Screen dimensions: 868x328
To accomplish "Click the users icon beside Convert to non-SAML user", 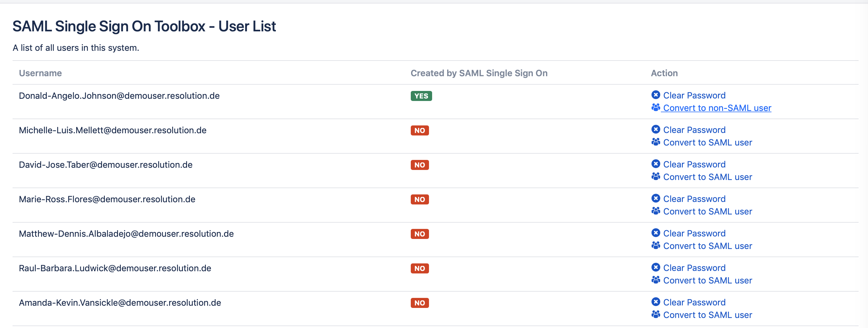I will (x=655, y=108).
